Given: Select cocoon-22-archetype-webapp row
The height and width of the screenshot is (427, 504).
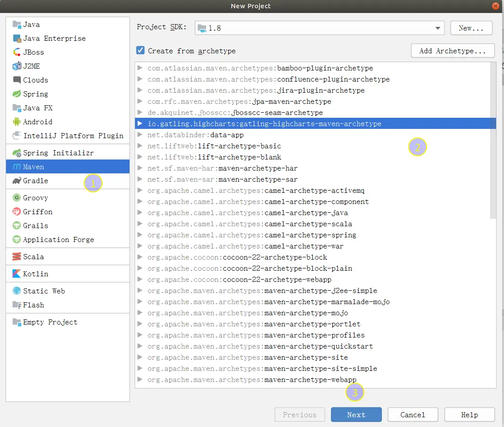Looking at the screenshot, I should click(x=312, y=279).
